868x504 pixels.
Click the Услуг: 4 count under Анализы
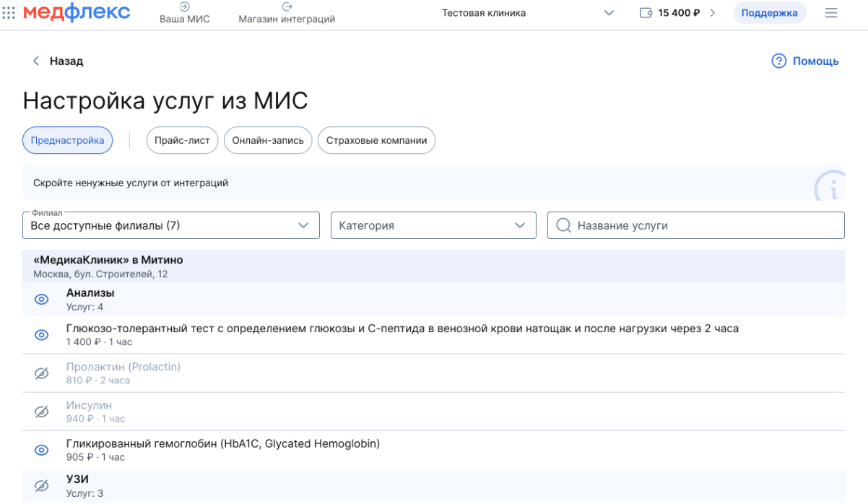point(84,308)
